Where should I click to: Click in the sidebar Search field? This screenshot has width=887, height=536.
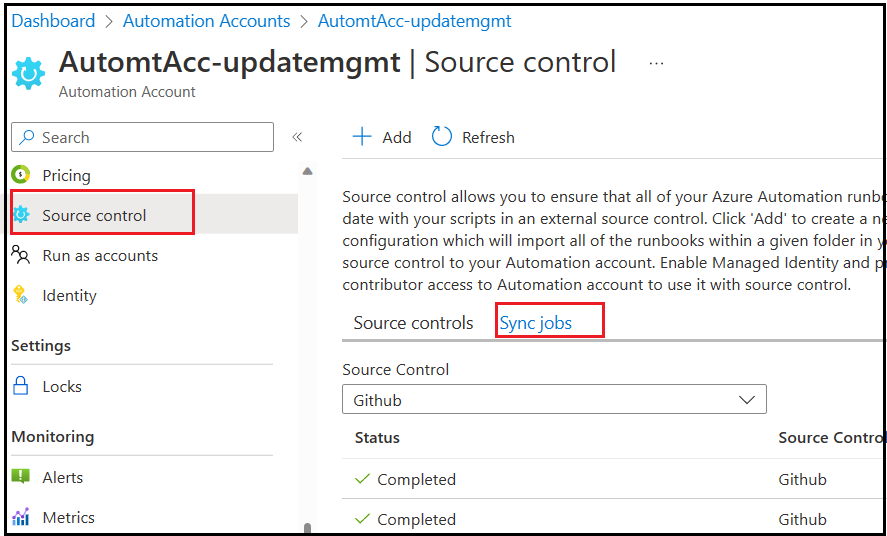point(143,137)
